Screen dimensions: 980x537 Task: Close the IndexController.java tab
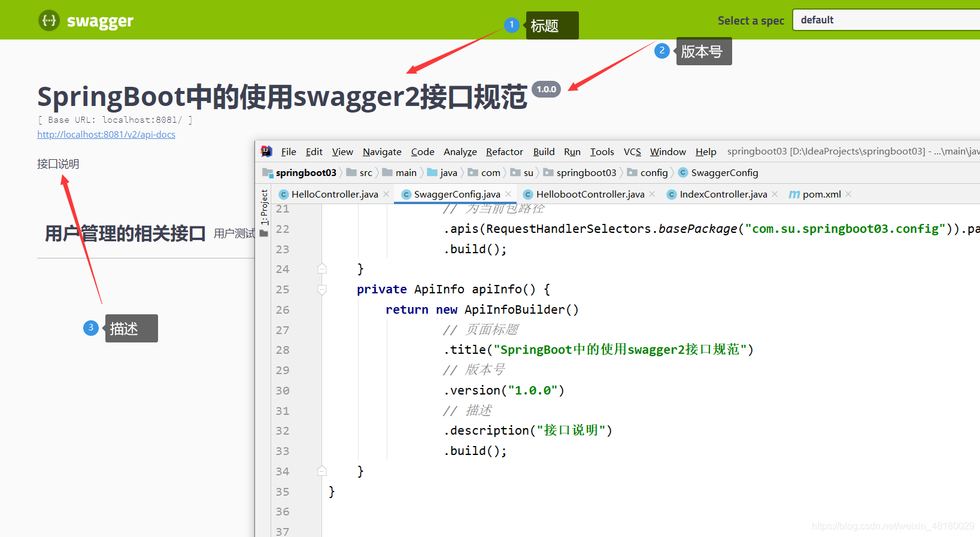tap(775, 194)
